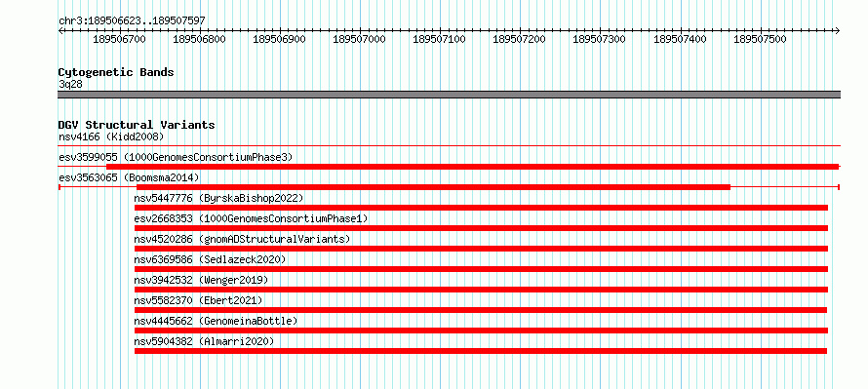Image resolution: width=868 pixels, height=389 pixels.
Task: Click the red bar for nsv4520286
Action: pos(481,249)
